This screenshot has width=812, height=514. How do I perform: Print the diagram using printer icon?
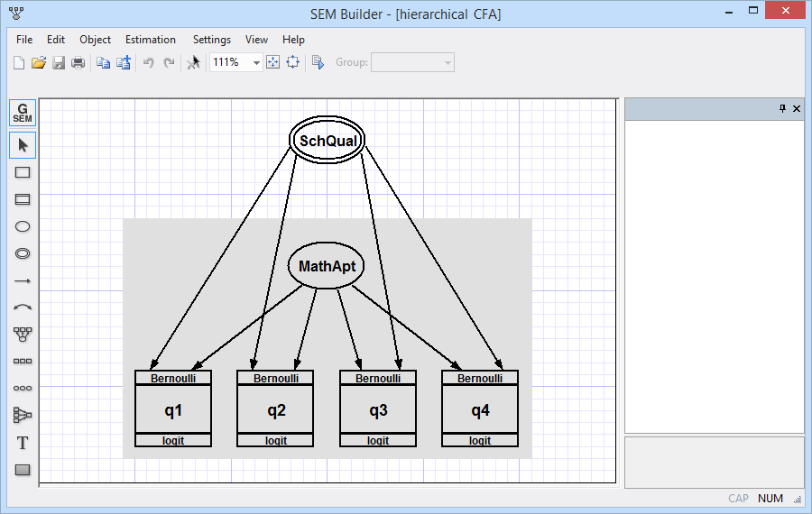click(x=78, y=62)
